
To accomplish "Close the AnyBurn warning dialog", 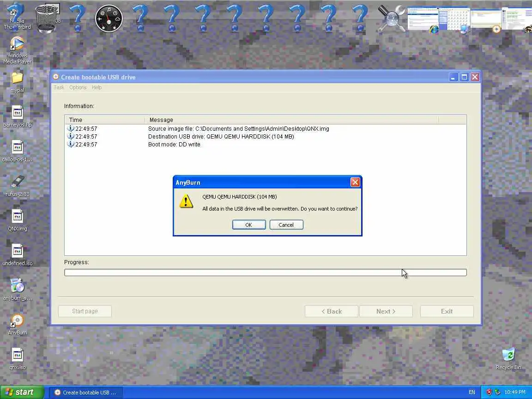I will pos(355,182).
